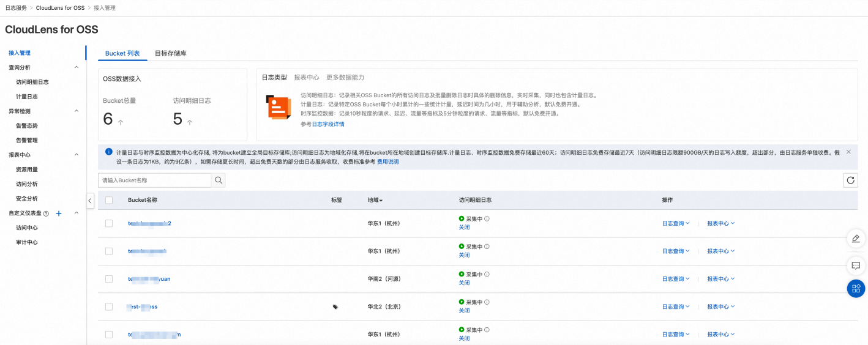Refresh the bucket list
868x345 pixels.
pos(850,180)
